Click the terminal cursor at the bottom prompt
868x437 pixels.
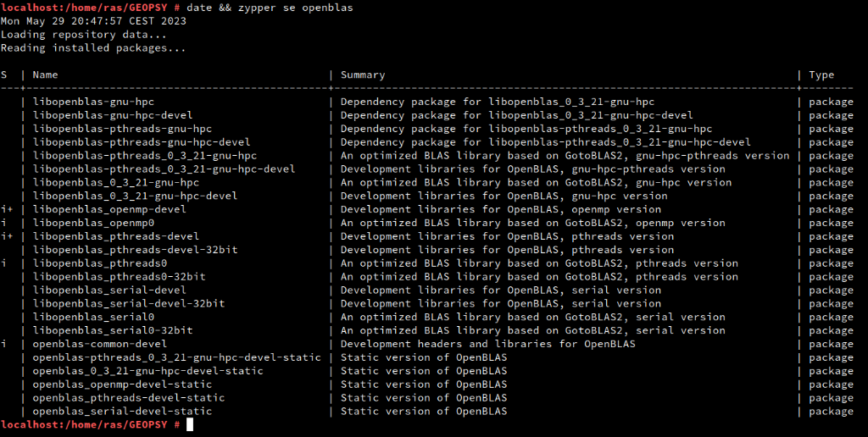tap(190, 424)
